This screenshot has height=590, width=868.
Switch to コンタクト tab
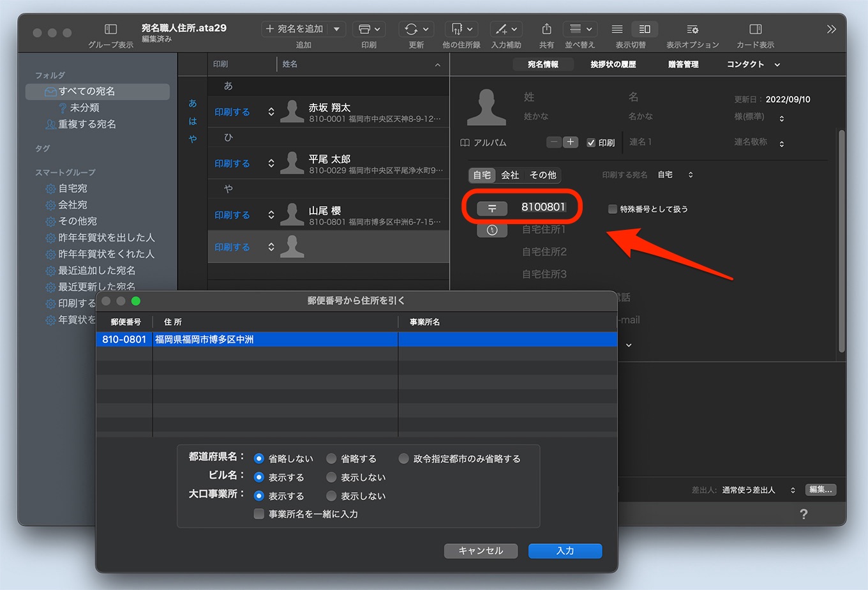(x=745, y=64)
